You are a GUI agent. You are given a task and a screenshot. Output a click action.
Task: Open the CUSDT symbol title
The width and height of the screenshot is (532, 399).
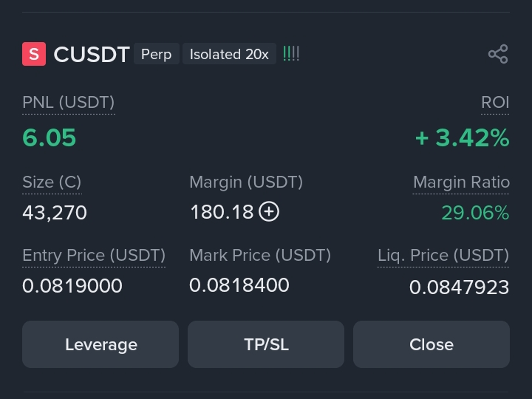(92, 54)
